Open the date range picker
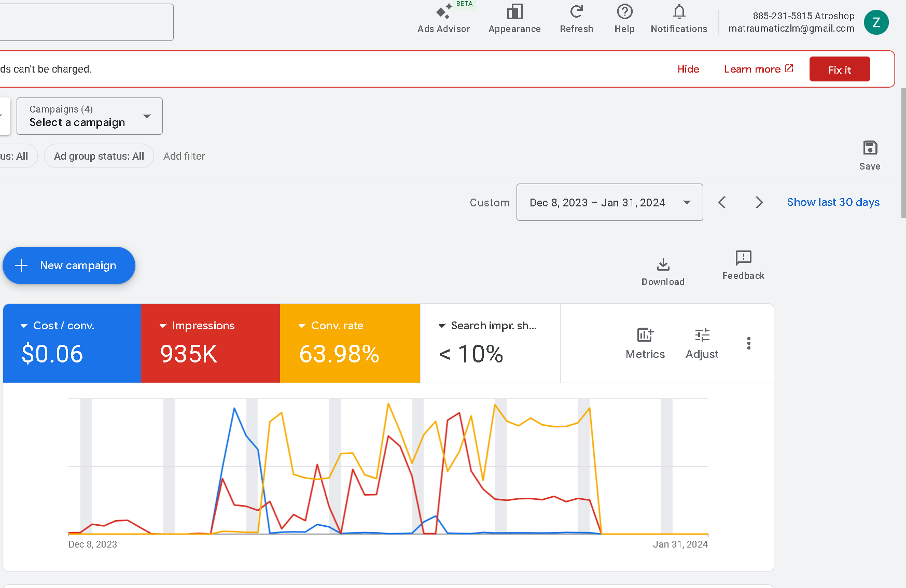 [609, 202]
